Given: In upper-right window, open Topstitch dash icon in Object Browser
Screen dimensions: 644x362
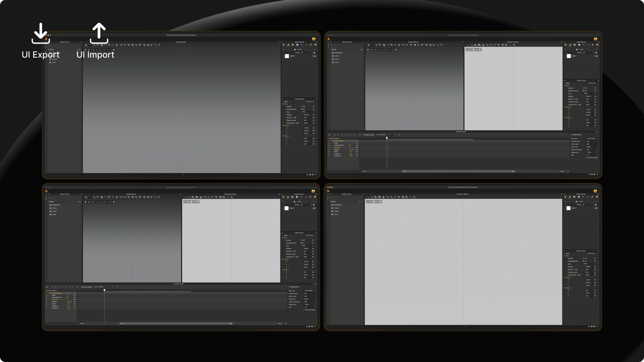Looking at the screenshot, I should pos(584,45).
